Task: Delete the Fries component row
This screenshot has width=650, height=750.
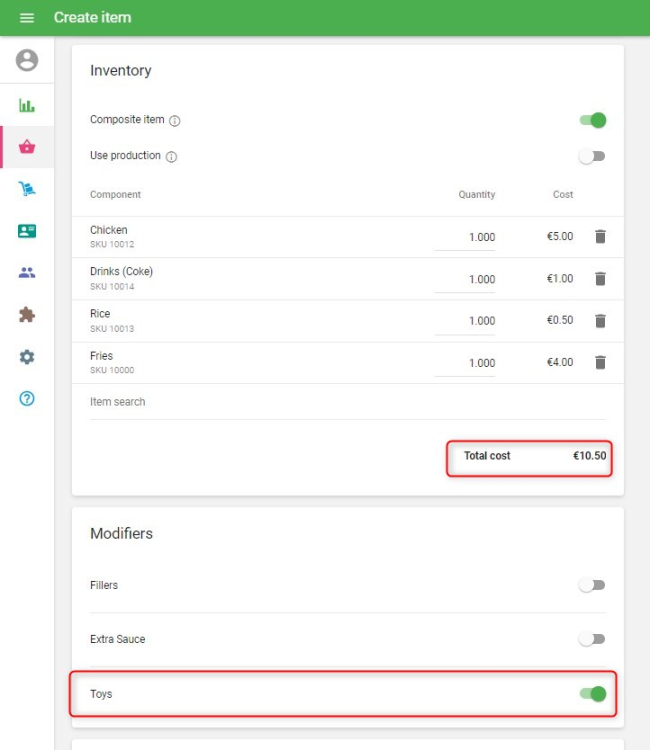Action: 600,363
